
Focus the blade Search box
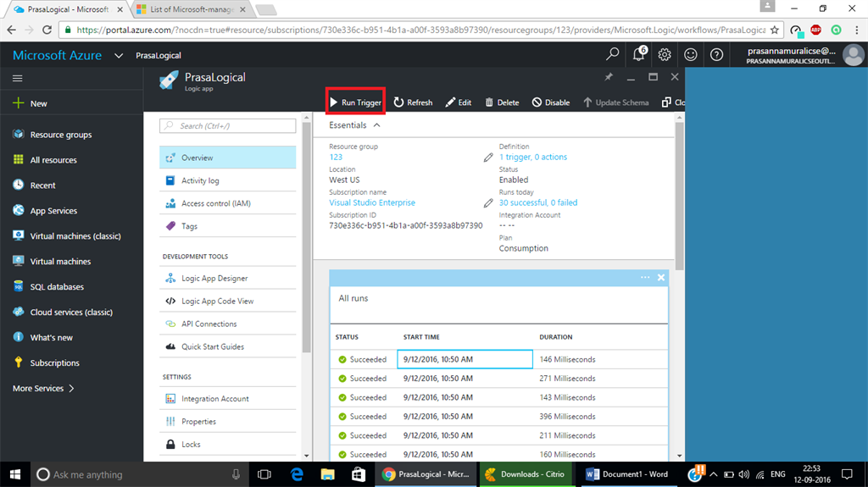[227, 125]
